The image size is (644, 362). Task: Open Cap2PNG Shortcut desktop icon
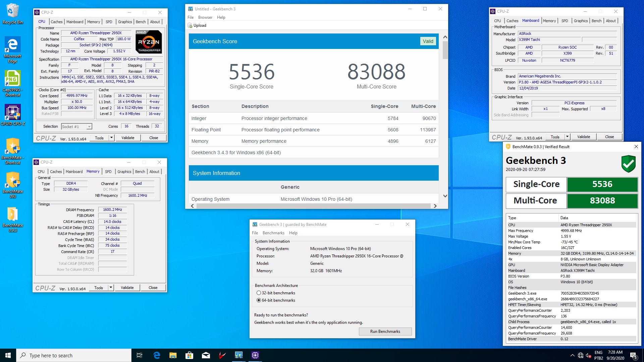click(x=12, y=83)
